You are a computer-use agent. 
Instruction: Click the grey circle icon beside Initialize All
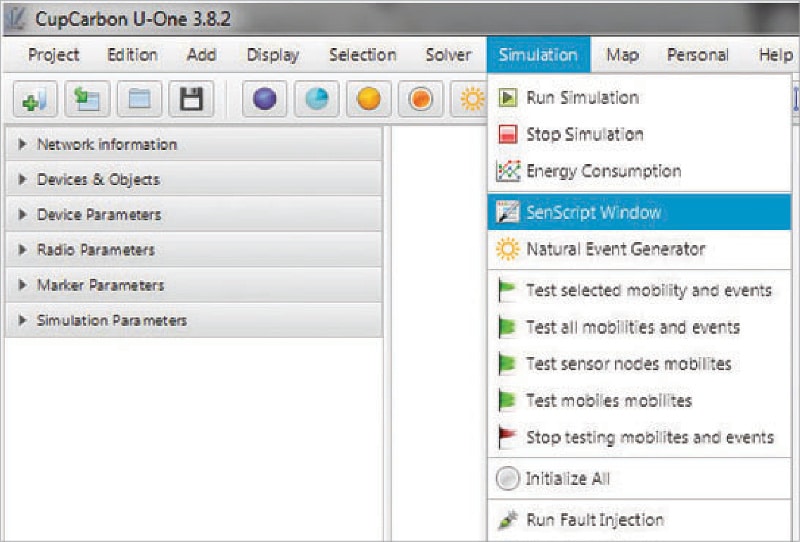pyautogui.click(x=508, y=479)
